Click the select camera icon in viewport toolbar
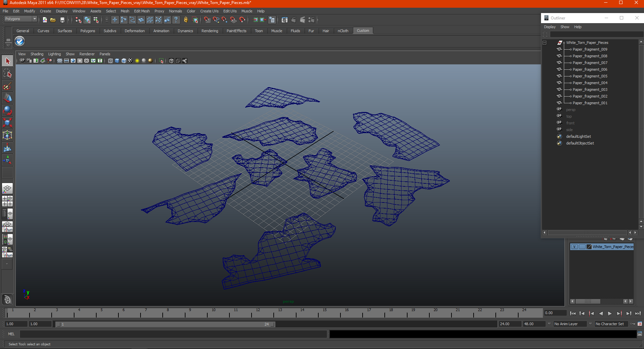644x349 pixels. [22, 61]
